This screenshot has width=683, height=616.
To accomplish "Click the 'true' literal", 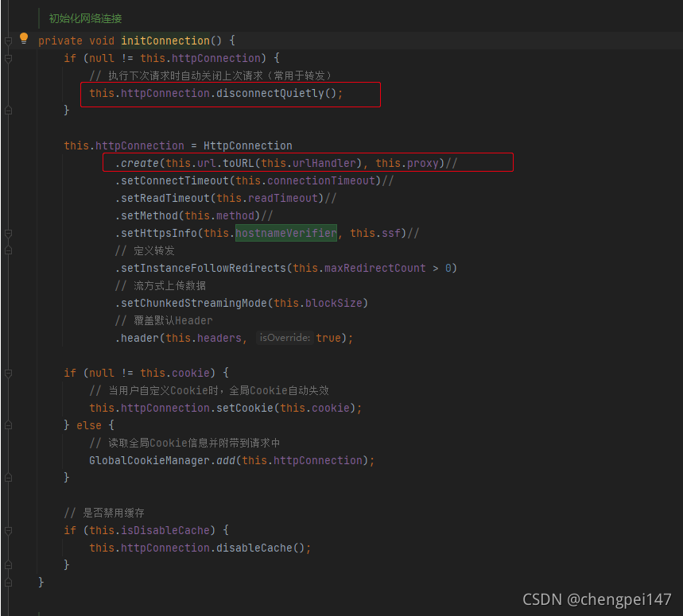I will tap(328, 339).
